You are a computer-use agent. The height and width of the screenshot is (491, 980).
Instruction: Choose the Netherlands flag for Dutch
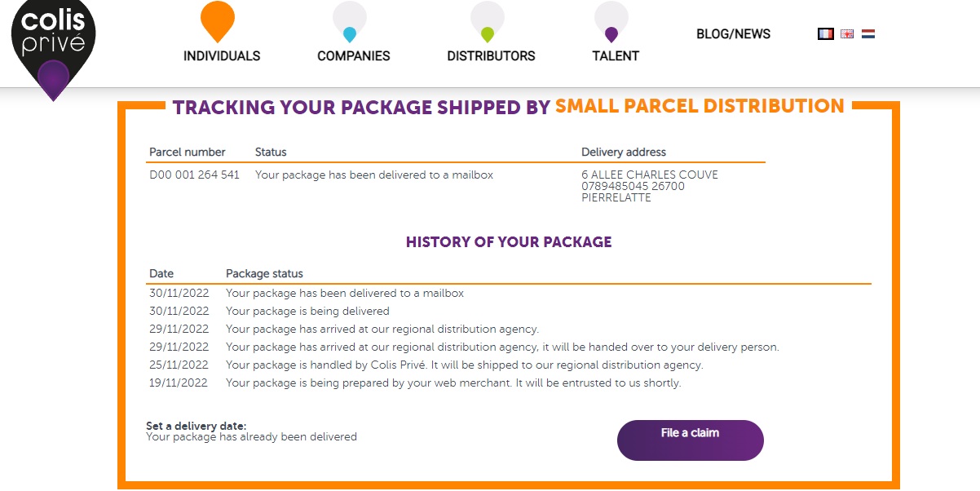(x=868, y=34)
